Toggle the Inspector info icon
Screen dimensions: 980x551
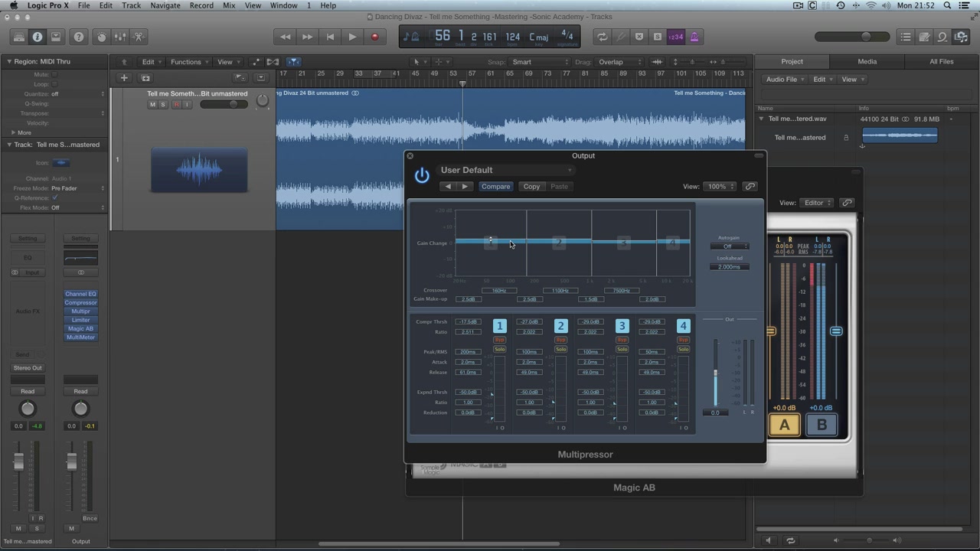click(37, 37)
